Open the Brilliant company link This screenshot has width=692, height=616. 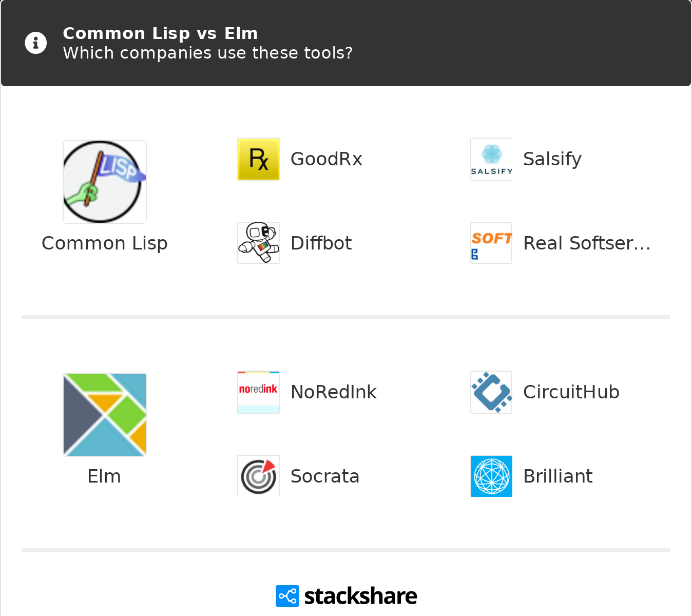(558, 476)
